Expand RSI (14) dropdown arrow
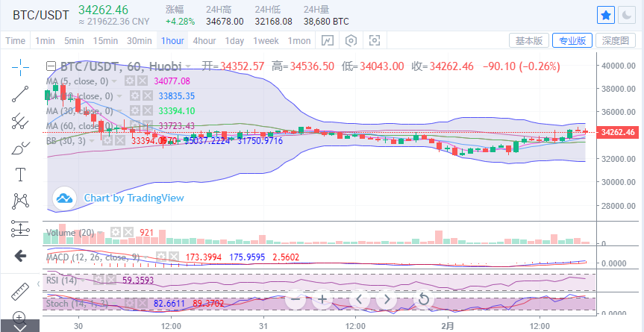This screenshot has width=644, height=332. point(84,281)
